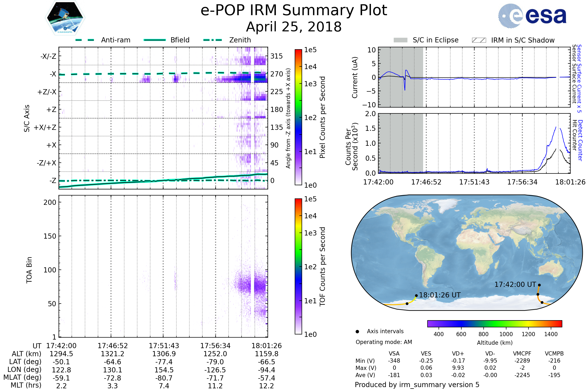Click the Bfield solid line legend marker

coord(155,40)
